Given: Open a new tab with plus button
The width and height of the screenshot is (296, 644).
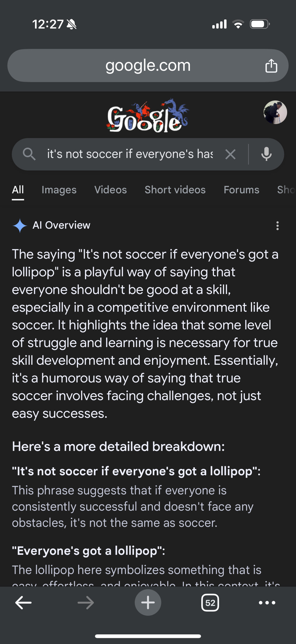Looking at the screenshot, I should pyautogui.click(x=148, y=602).
